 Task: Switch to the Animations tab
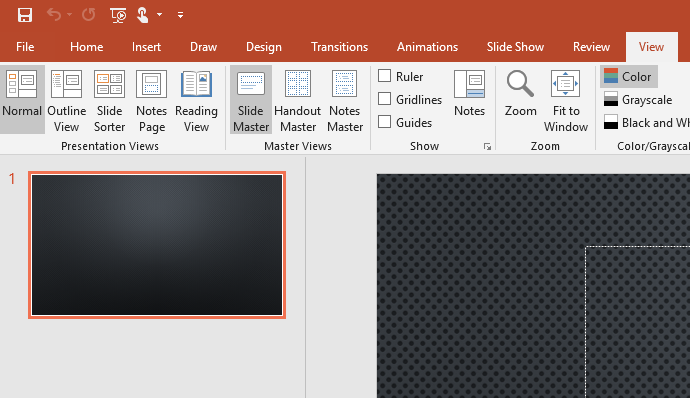(427, 47)
